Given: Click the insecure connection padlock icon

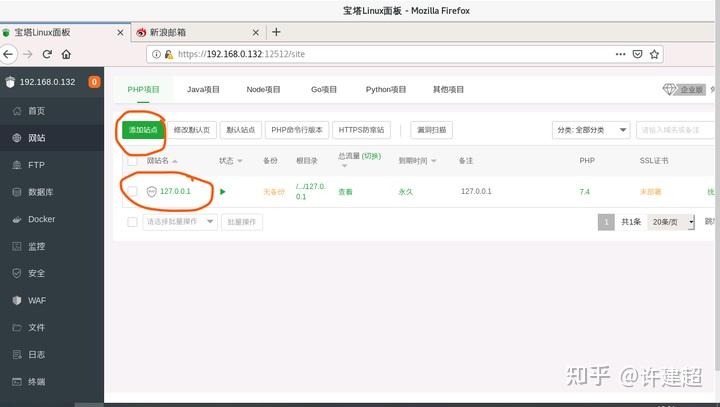Looking at the screenshot, I should 169,54.
